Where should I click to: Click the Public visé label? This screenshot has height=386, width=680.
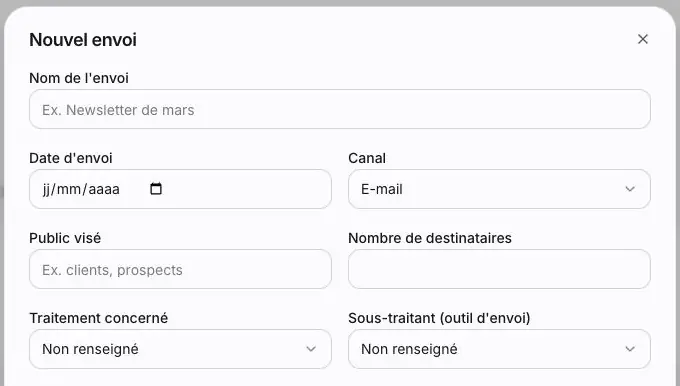coord(65,238)
